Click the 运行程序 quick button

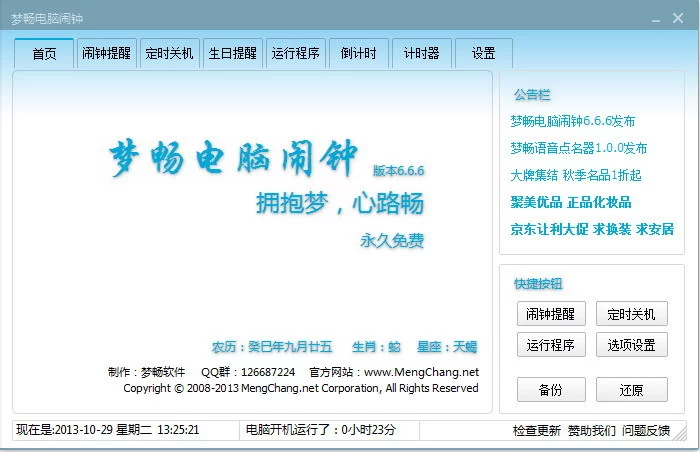[x=551, y=344]
